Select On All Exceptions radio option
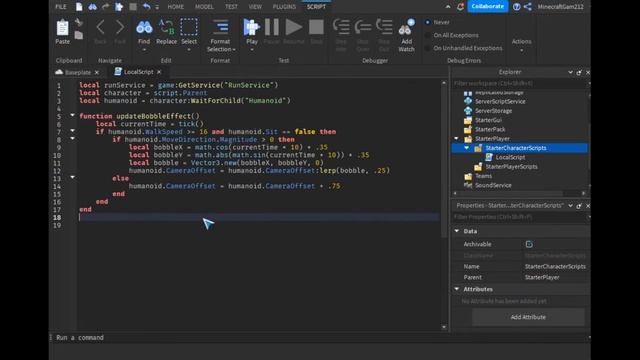 [x=428, y=35]
